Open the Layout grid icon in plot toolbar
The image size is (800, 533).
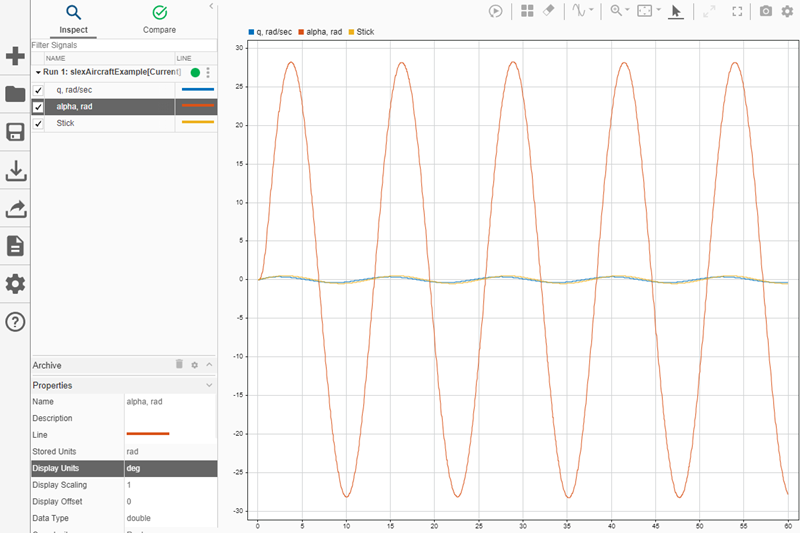[527, 11]
